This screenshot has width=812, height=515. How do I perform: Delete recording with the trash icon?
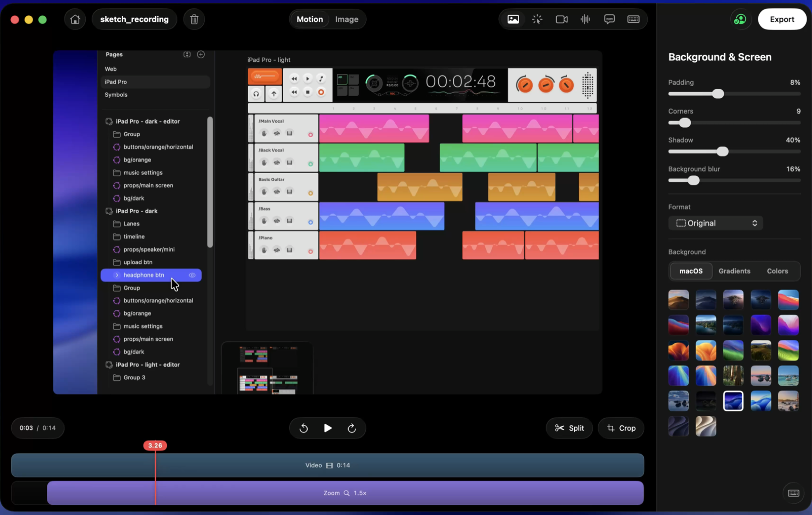pos(194,19)
